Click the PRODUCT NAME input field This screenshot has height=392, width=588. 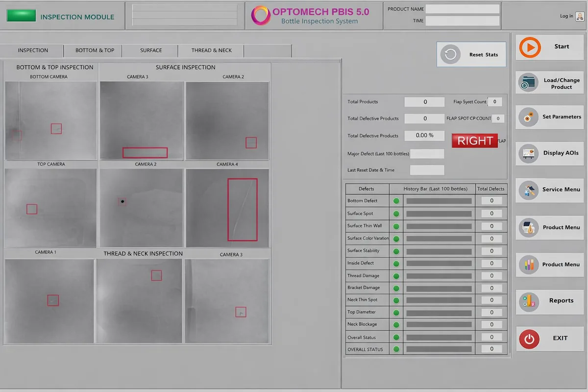(x=462, y=9)
